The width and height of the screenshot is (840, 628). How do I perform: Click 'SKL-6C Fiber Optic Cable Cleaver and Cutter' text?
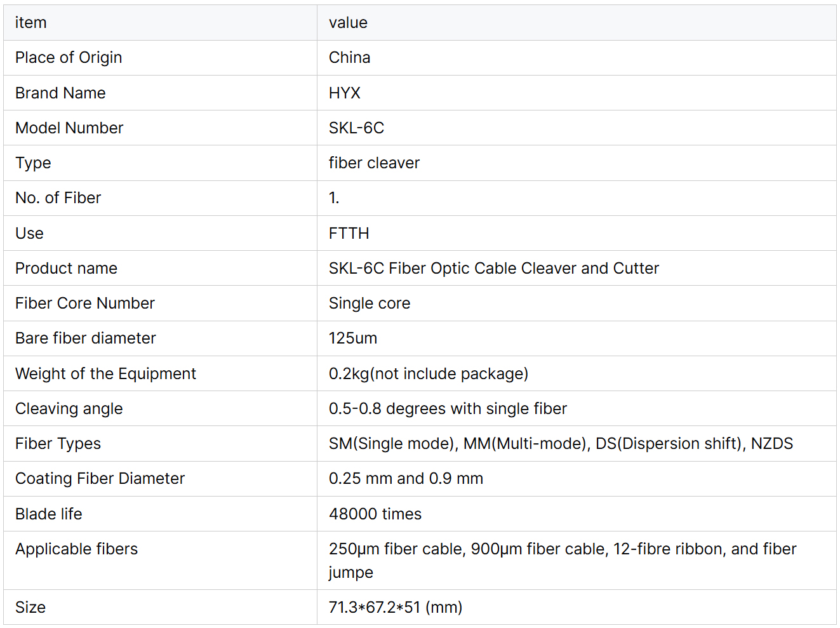493,269
